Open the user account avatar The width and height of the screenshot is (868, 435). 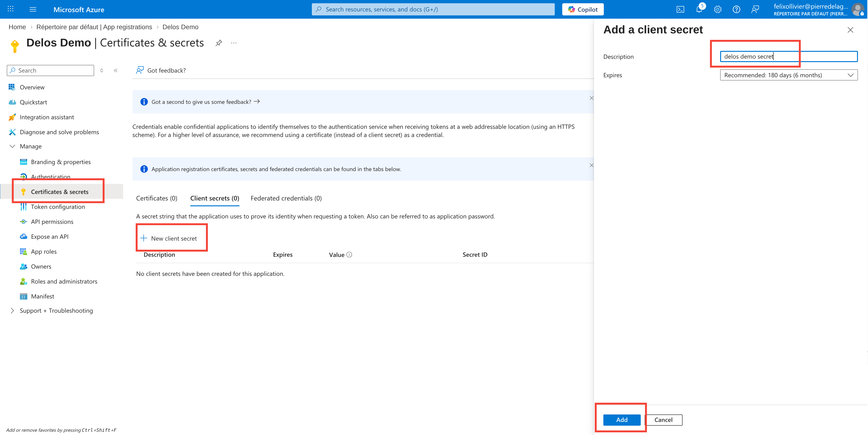pyautogui.click(x=858, y=9)
